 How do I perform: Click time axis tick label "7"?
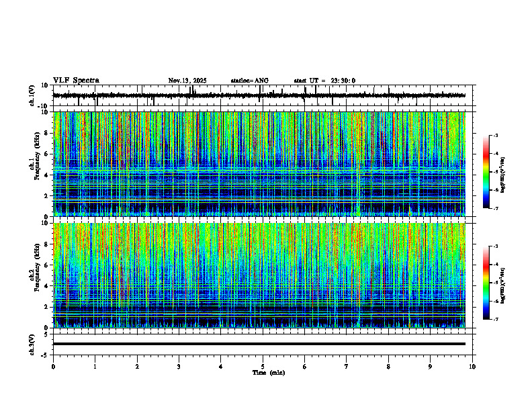click(x=347, y=367)
